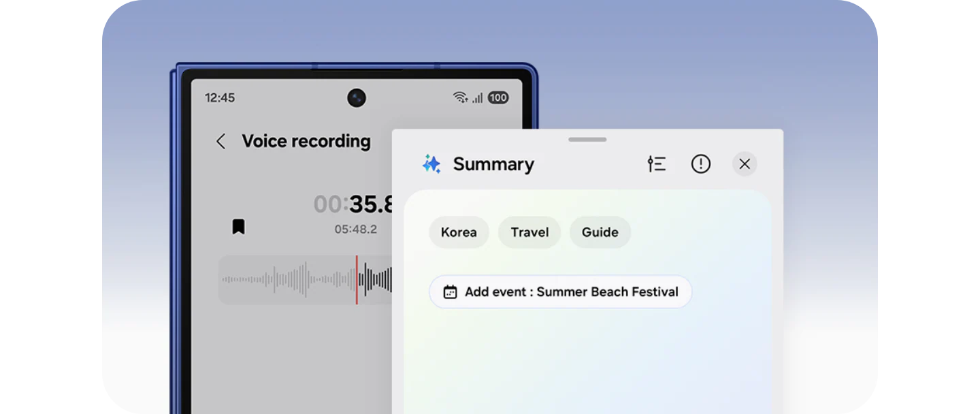This screenshot has height=414, width=980.
Task: Close the Summary panel with X
Action: pyautogui.click(x=745, y=164)
